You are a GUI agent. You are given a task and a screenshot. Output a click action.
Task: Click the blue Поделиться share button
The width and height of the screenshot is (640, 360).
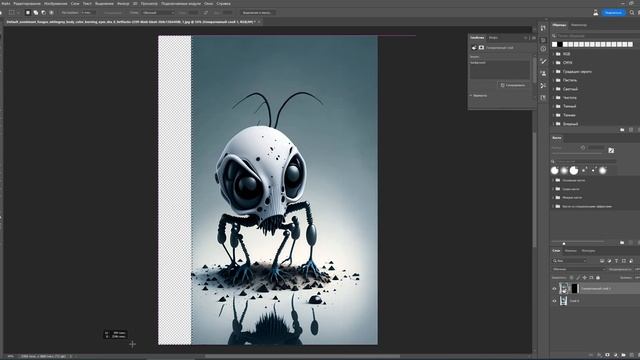point(613,13)
